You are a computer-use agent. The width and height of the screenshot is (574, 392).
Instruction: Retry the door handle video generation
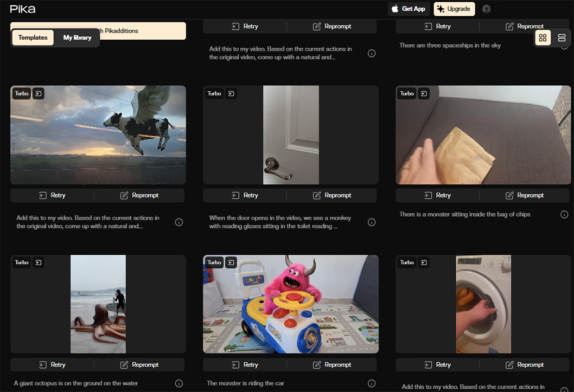pyautogui.click(x=245, y=195)
